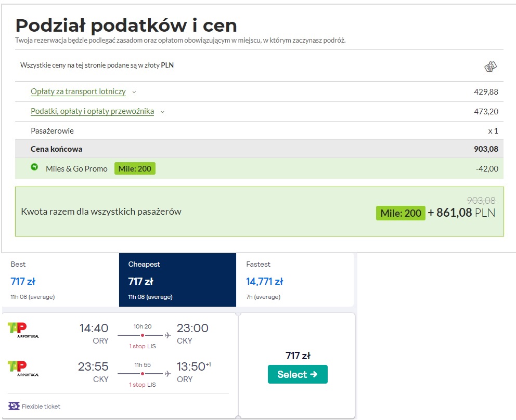The width and height of the screenshot is (516, 420).
Task: Open the Opłaty za transport lotniczy link
Action: (79, 91)
